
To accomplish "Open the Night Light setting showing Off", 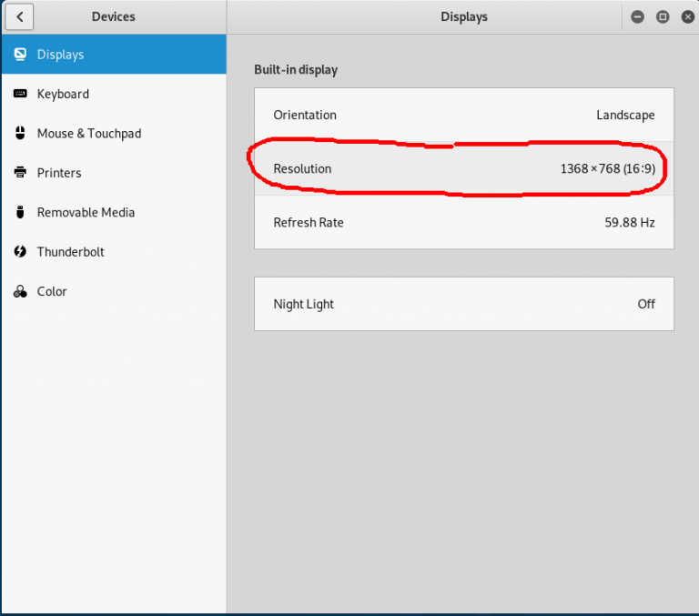I will [x=463, y=304].
